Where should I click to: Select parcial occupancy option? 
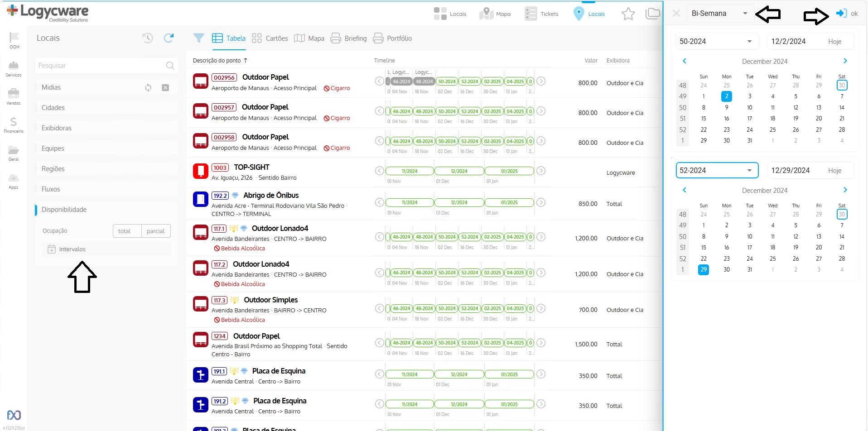coord(156,231)
